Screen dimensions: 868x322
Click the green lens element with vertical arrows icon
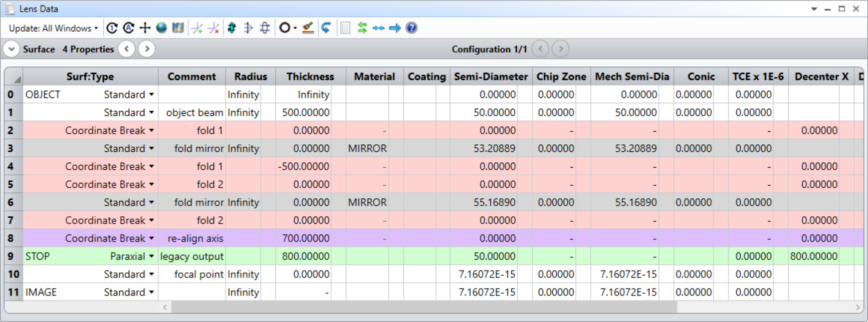(232, 28)
